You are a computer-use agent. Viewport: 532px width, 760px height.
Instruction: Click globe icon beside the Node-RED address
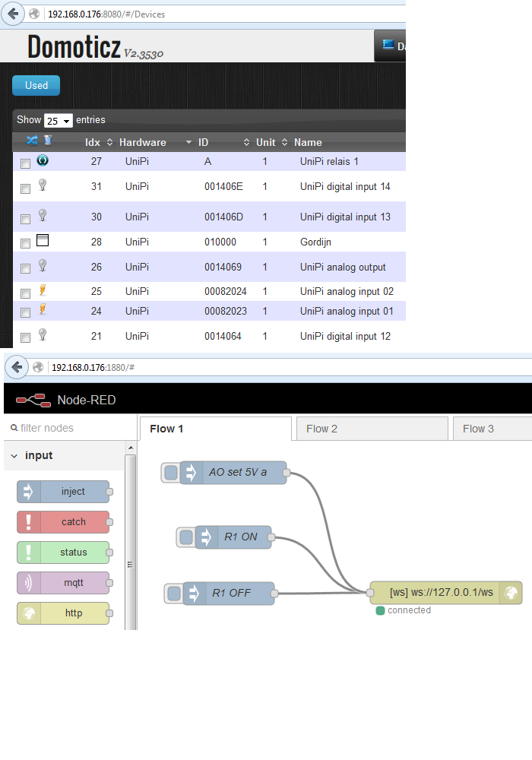pyautogui.click(x=38, y=367)
